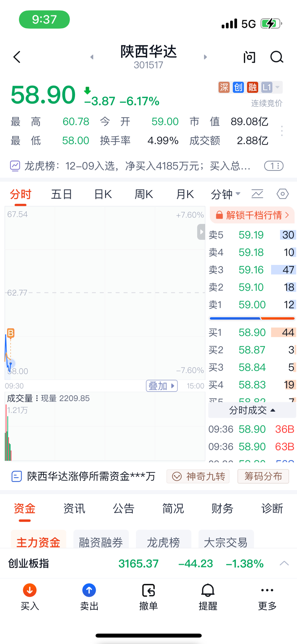
Task: Select the 融资融券 sub-tab
Action: (x=101, y=539)
